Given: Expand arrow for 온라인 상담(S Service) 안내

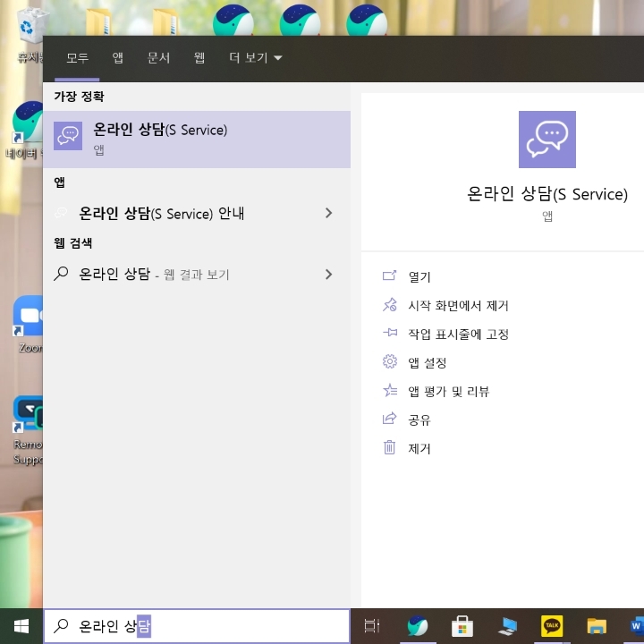Looking at the screenshot, I should 328,213.
